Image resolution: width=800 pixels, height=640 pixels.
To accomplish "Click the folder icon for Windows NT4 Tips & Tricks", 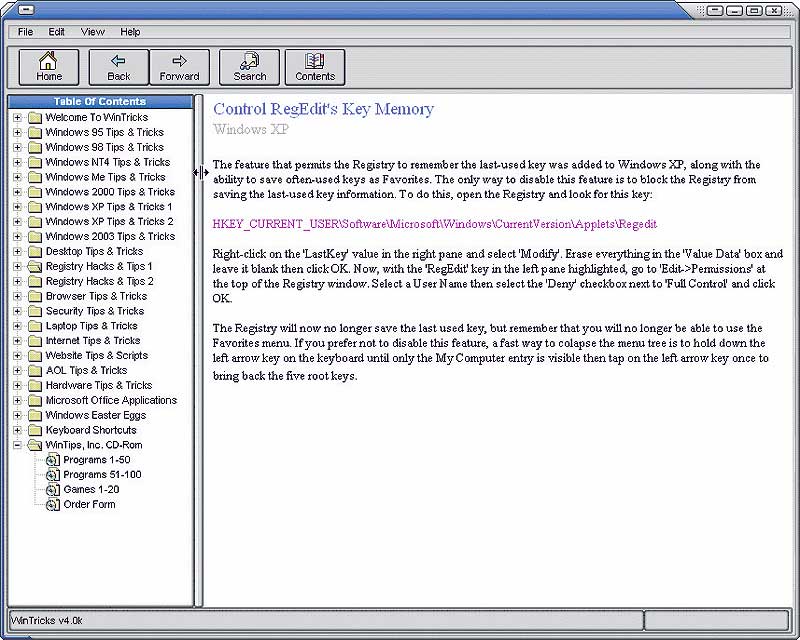I will coord(35,162).
